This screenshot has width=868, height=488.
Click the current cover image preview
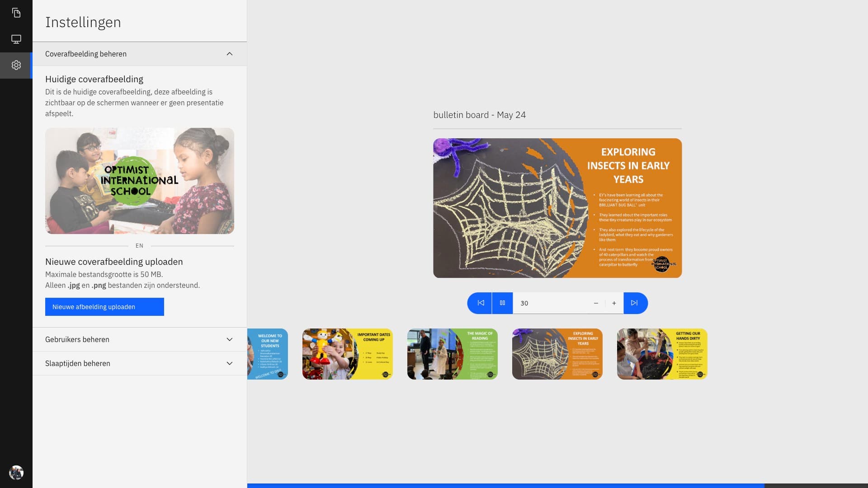click(140, 181)
